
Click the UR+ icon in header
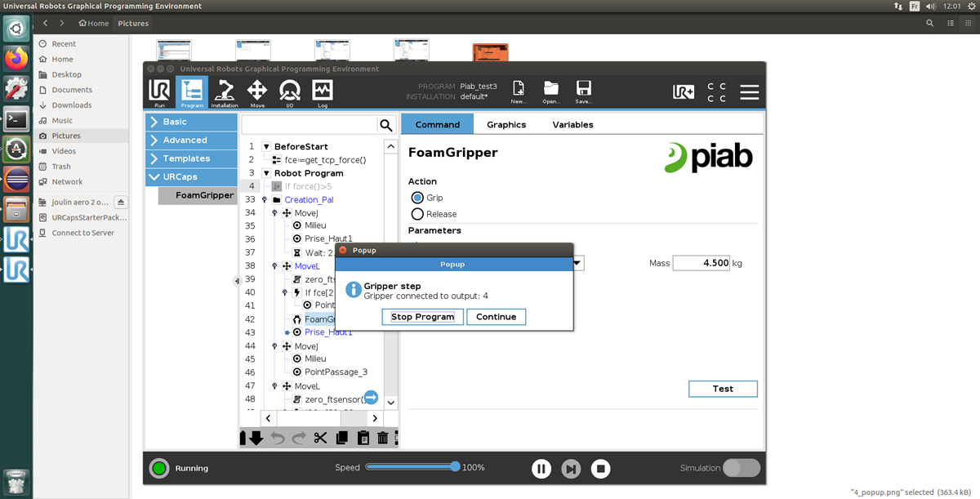coord(683,92)
